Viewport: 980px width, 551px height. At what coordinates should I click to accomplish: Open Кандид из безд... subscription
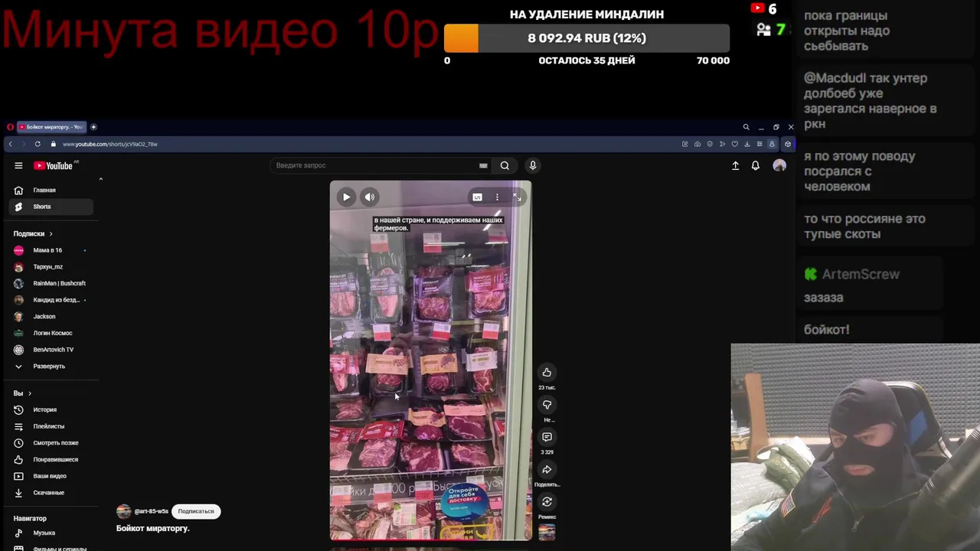51,300
